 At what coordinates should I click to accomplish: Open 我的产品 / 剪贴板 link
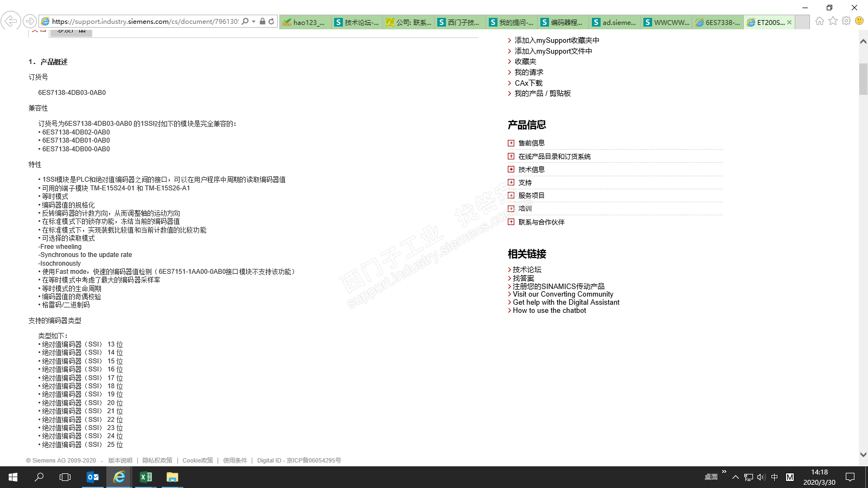tap(542, 93)
